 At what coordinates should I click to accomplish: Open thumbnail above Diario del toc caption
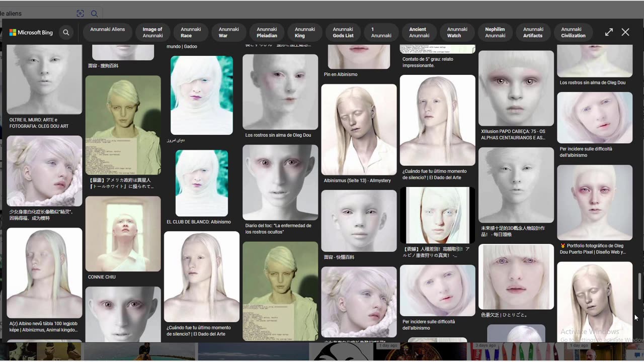point(280,183)
